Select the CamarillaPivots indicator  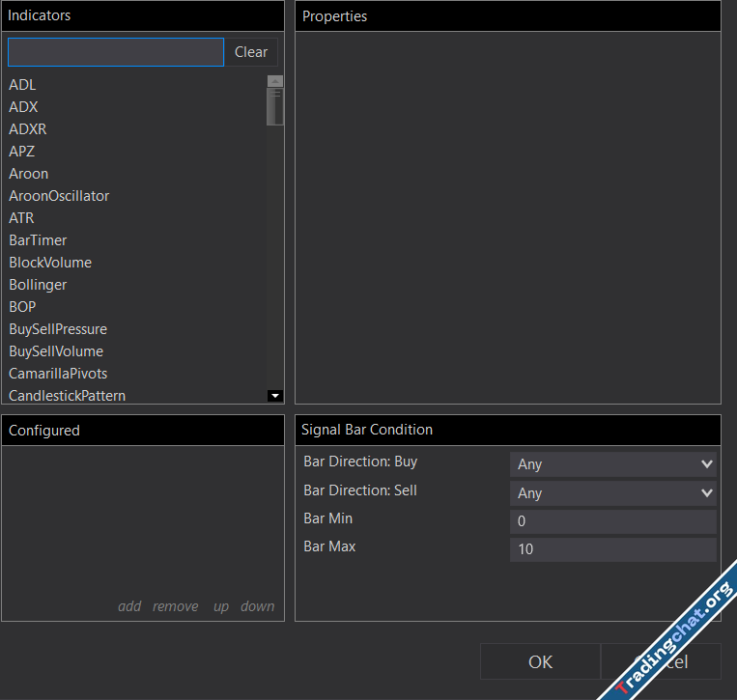(58, 374)
